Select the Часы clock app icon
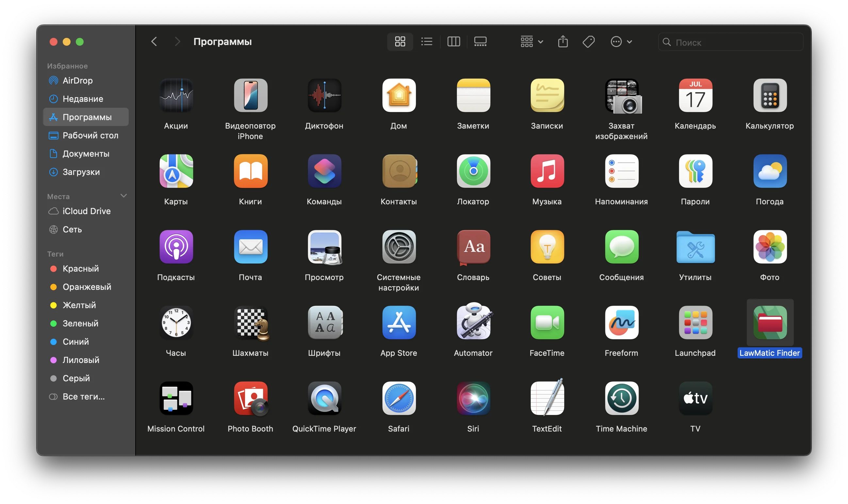 tap(176, 323)
